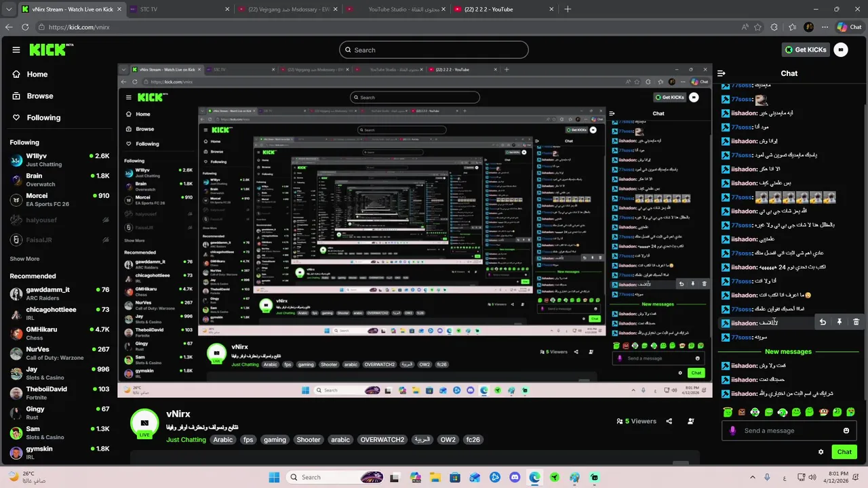The image size is (868, 488).
Task: Open recommended channel gymskin
Action: (x=60, y=453)
